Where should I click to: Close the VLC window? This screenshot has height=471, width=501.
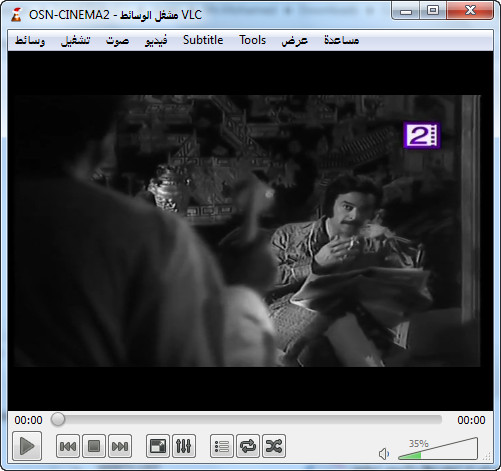[470, 11]
